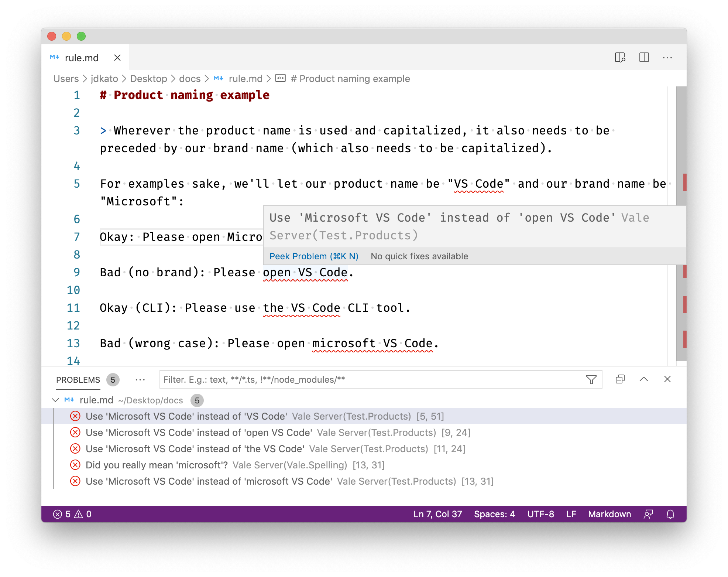
Task: Open the editor More Actions ellipsis
Action: (x=667, y=58)
